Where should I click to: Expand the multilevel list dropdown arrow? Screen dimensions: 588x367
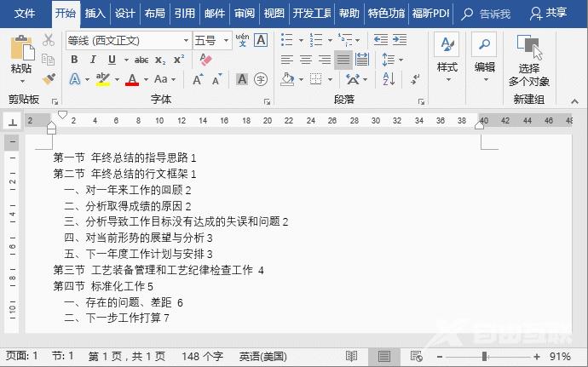357,40
